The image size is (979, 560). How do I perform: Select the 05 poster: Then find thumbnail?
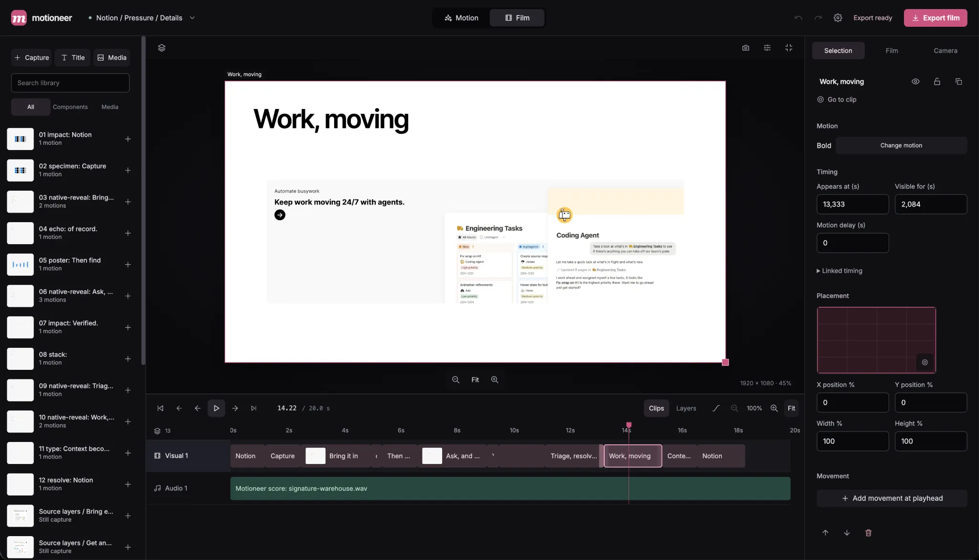tap(20, 265)
